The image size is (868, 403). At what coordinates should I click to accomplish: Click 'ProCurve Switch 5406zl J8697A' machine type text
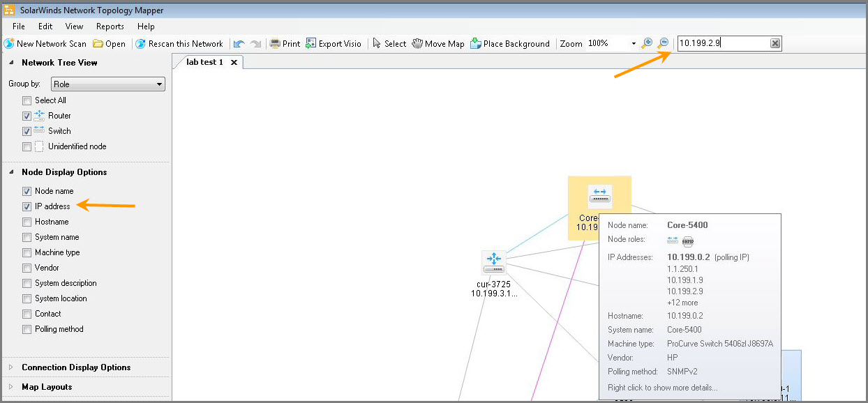(x=720, y=344)
